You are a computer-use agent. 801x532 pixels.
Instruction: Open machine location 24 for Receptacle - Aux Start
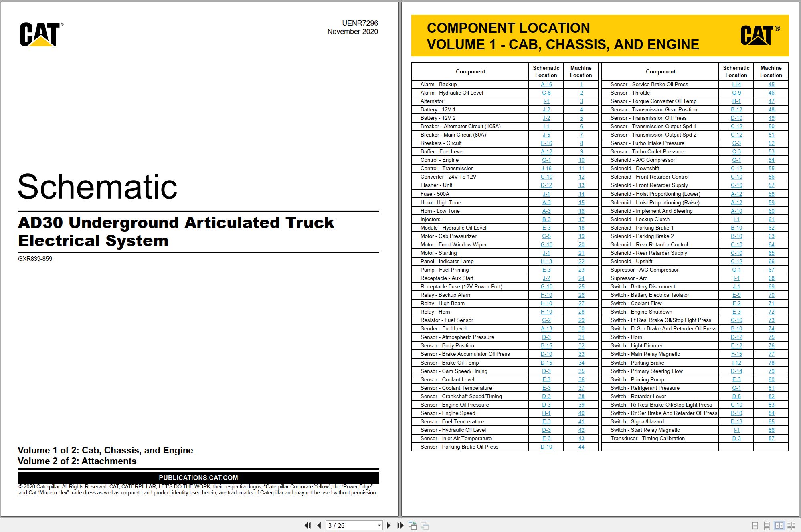[x=581, y=278]
